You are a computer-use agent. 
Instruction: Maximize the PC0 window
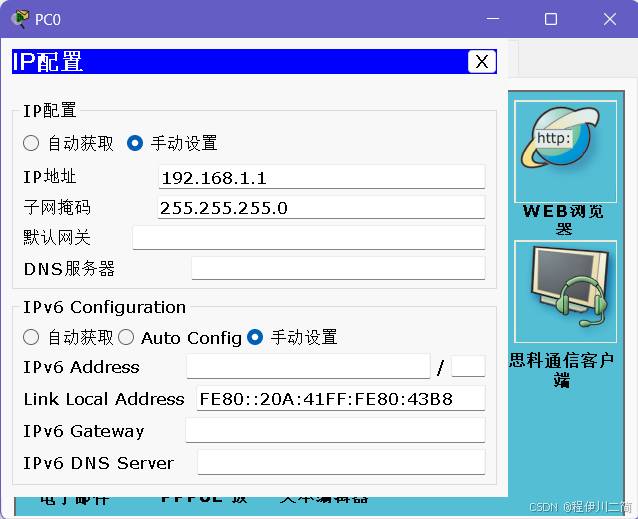tap(550, 19)
